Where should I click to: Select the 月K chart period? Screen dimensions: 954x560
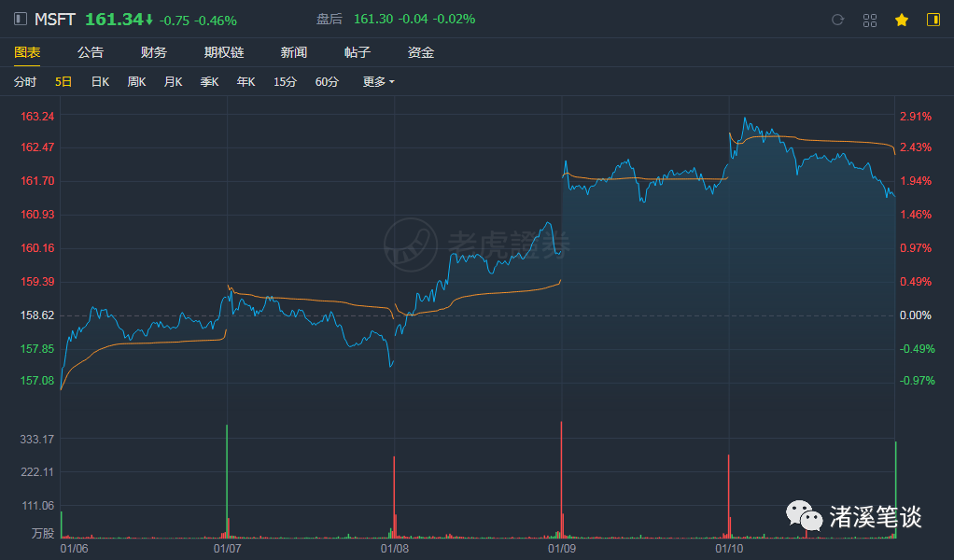(x=174, y=81)
